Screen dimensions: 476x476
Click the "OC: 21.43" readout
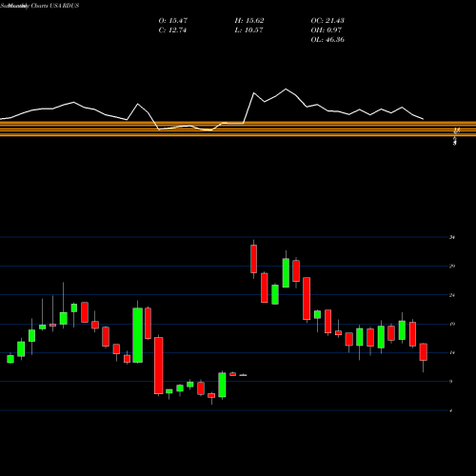tap(327, 21)
